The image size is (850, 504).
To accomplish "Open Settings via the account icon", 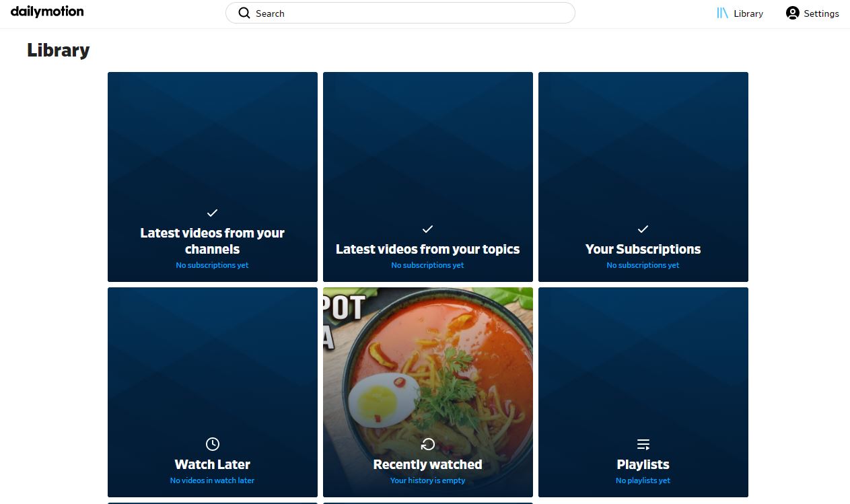I will 792,13.
